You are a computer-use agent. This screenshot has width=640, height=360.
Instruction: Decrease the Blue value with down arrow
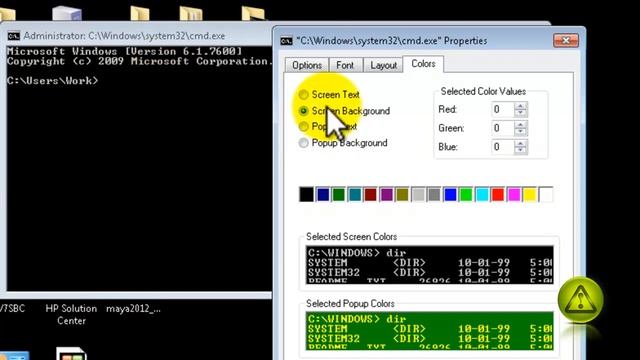[520, 151]
